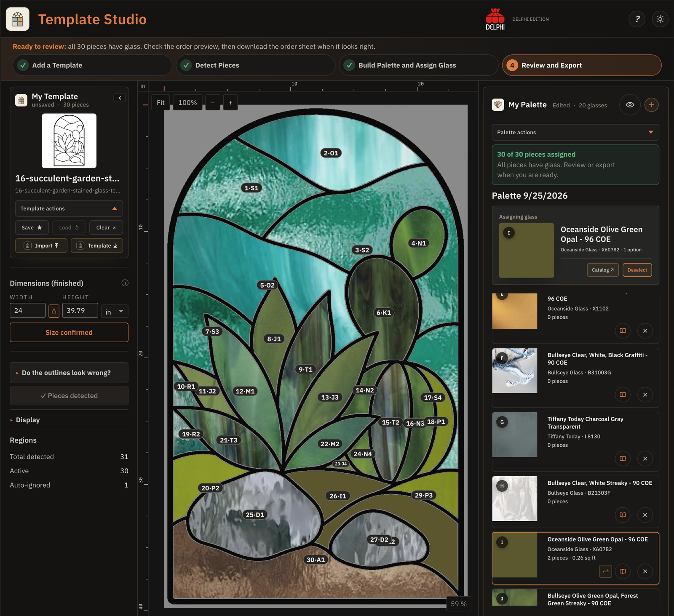Open the unit selector dropdown showing in
This screenshot has height=616, width=674.
click(115, 311)
